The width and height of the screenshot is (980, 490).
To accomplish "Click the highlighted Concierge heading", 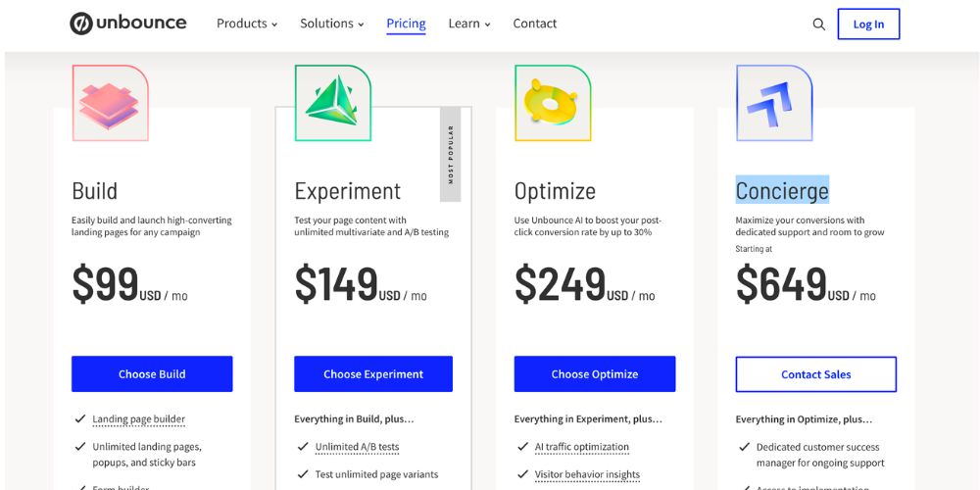I will 782,191.
